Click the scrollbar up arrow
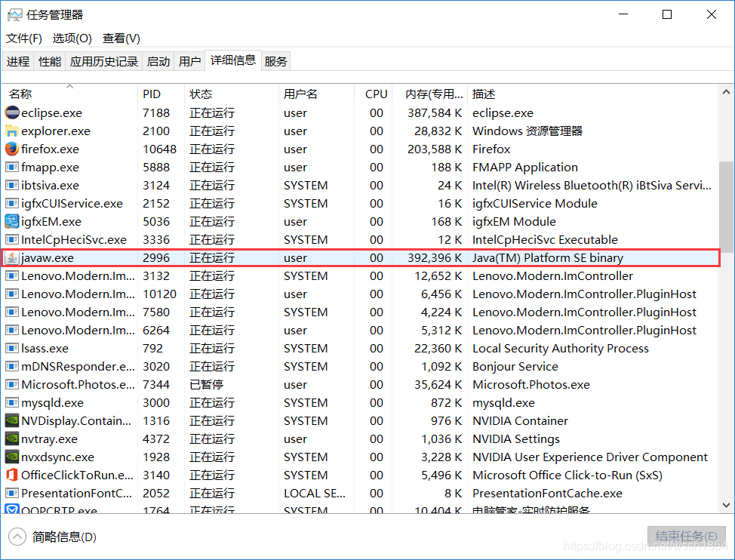 [726, 92]
